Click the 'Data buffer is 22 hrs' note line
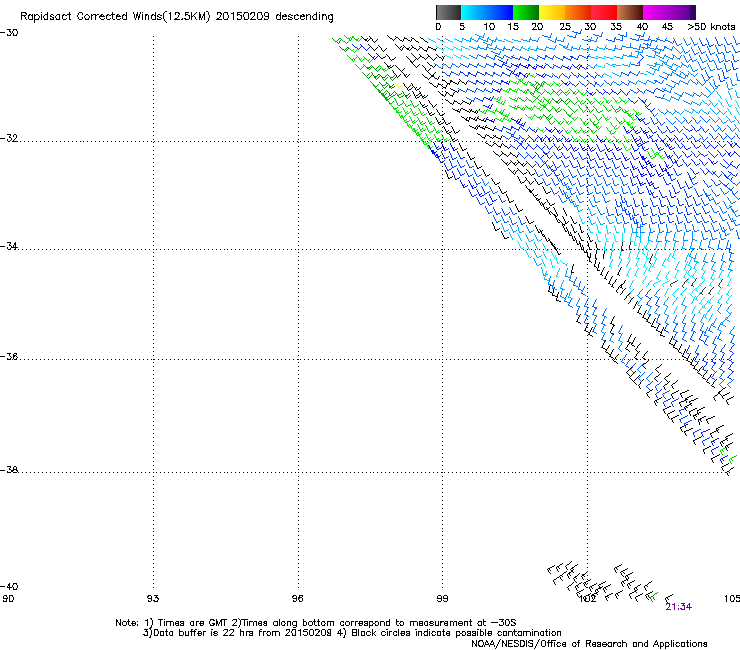This screenshot has height=650, width=740. (352, 633)
